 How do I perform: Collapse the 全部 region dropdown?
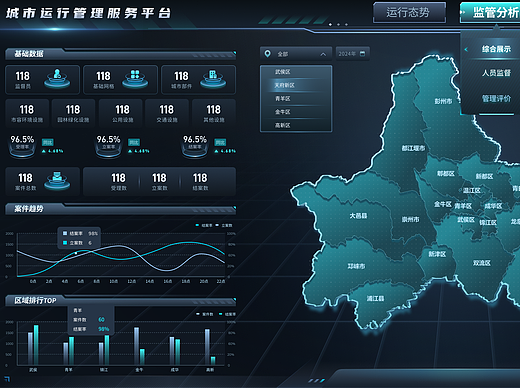[323, 54]
